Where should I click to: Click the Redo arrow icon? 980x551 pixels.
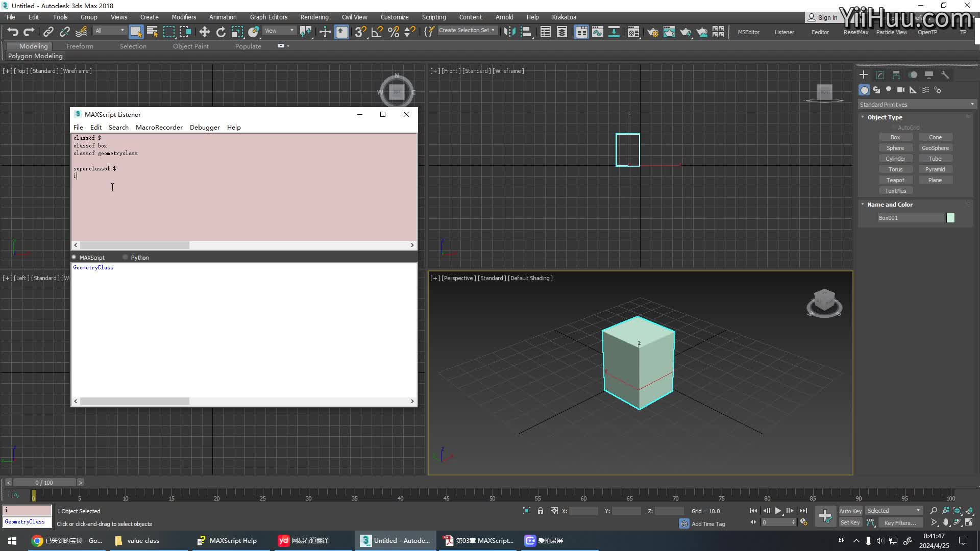pyautogui.click(x=29, y=32)
